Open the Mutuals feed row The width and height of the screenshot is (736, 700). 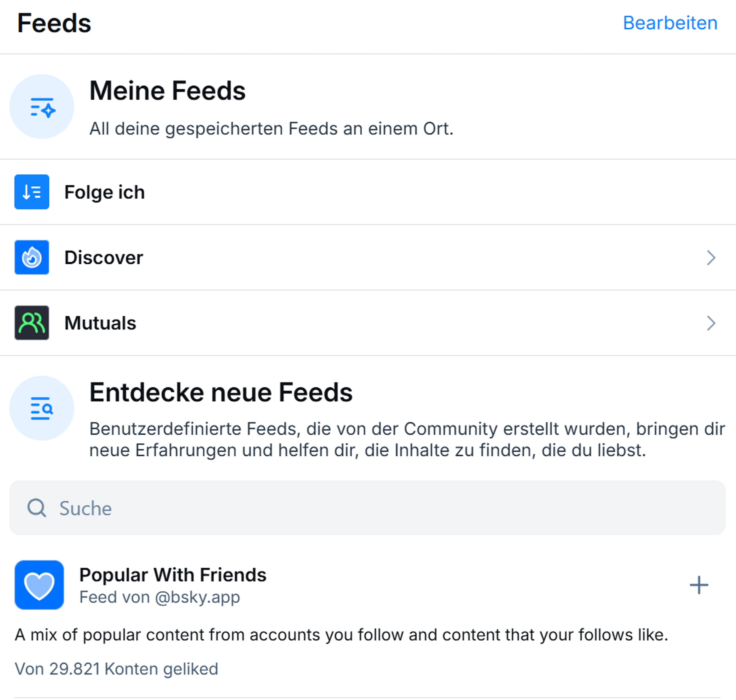[368, 323]
